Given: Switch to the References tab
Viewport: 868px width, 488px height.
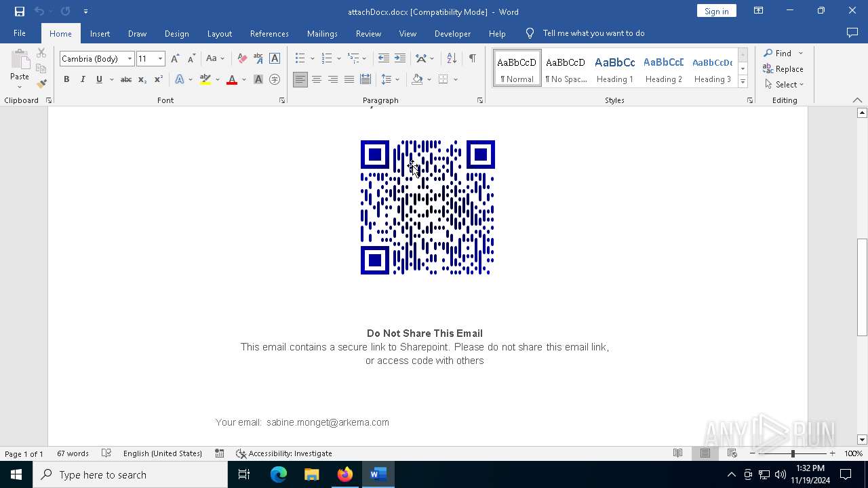Looking at the screenshot, I should (269, 33).
